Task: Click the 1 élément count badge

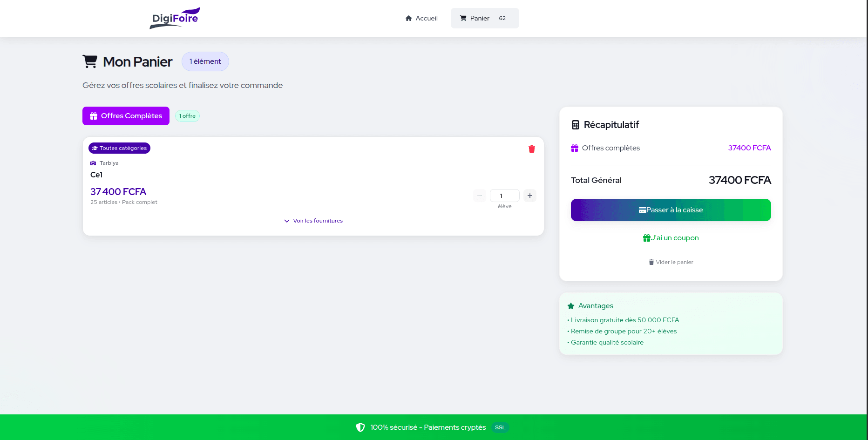Action: tap(205, 61)
